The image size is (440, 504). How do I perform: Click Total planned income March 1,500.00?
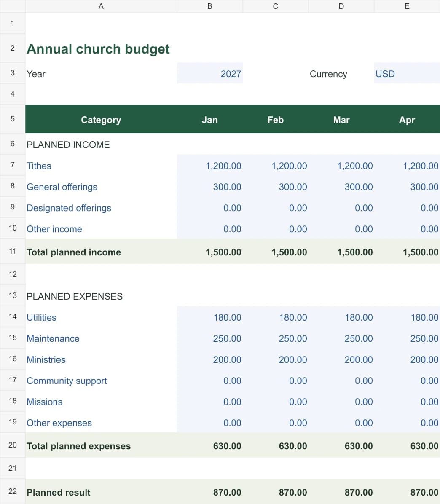(341, 251)
